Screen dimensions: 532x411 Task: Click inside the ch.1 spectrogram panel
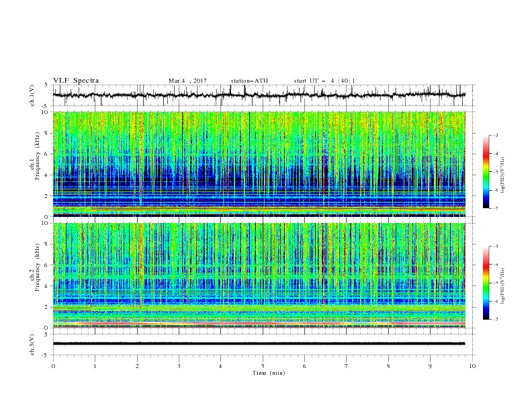[259, 164]
